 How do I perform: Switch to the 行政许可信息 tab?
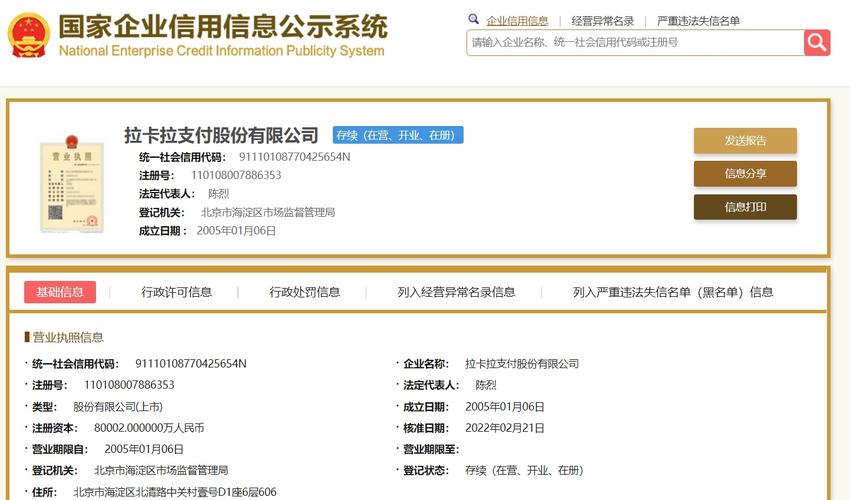click(x=176, y=292)
